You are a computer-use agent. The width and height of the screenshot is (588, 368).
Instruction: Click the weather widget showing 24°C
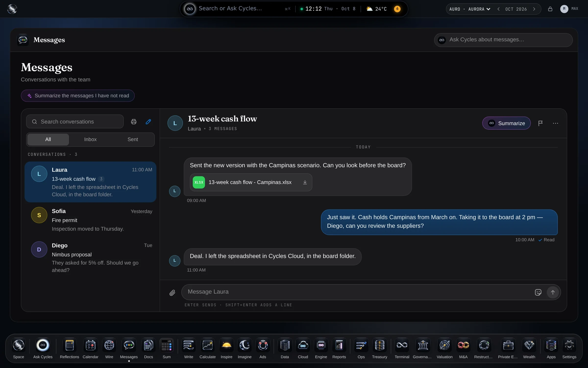(x=377, y=9)
